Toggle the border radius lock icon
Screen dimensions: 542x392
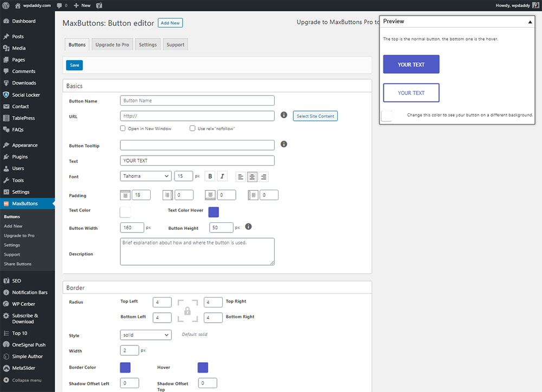188,311
